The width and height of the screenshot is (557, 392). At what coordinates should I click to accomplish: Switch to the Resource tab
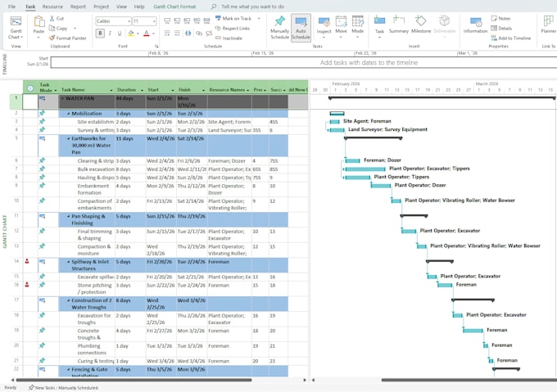click(x=52, y=7)
